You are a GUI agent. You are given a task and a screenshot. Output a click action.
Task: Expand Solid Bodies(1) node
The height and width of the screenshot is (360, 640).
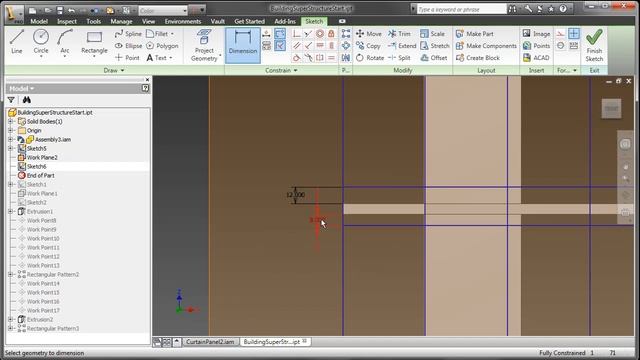tap(11, 121)
